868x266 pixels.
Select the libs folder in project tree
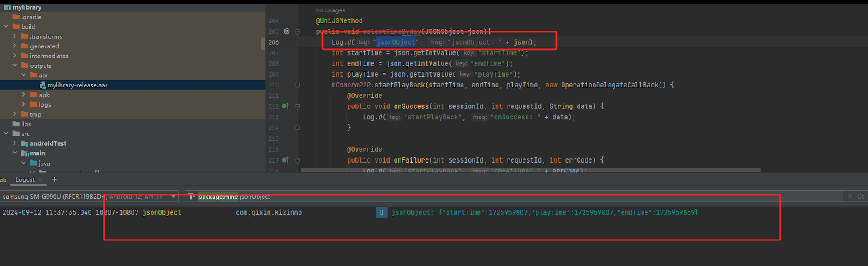[x=26, y=124]
